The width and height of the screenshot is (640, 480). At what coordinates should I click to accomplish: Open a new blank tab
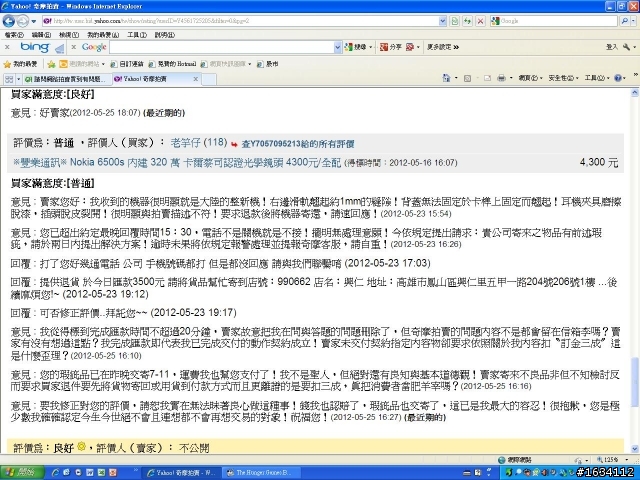209,79
